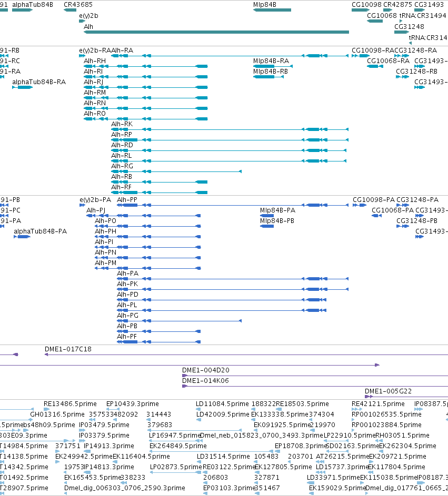
Task: Select the CG31248-RB transcript label
Action: [x=416, y=72]
